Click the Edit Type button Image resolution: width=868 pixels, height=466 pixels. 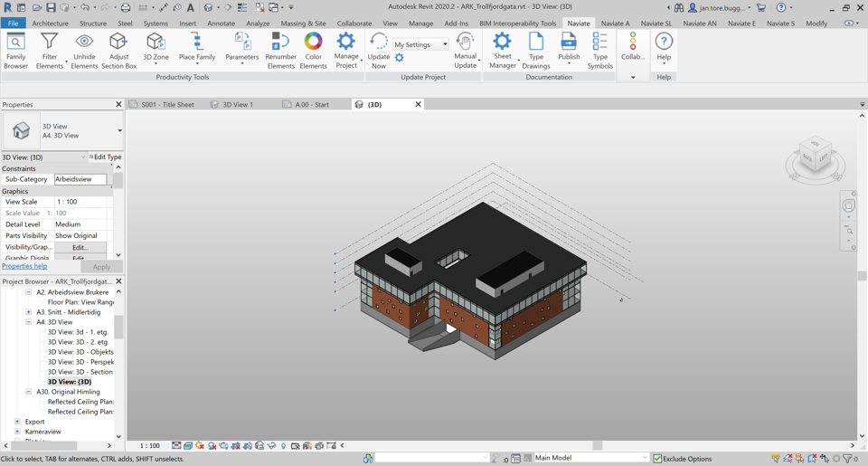[106, 157]
